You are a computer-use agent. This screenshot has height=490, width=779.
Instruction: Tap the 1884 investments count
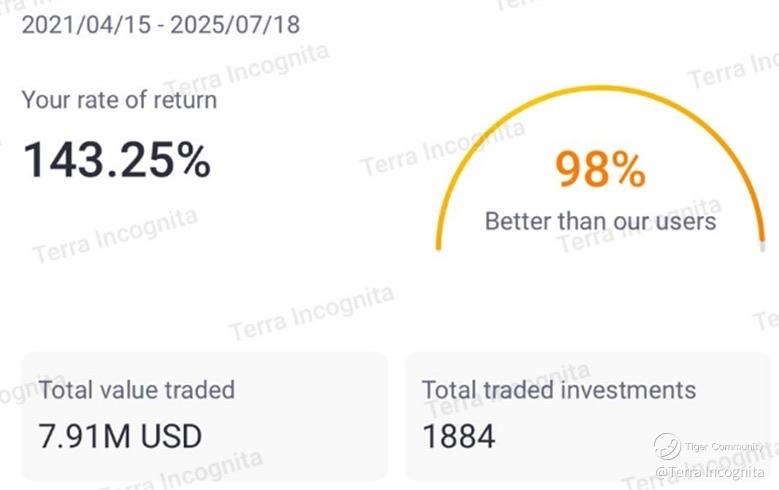click(x=459, y=436)
